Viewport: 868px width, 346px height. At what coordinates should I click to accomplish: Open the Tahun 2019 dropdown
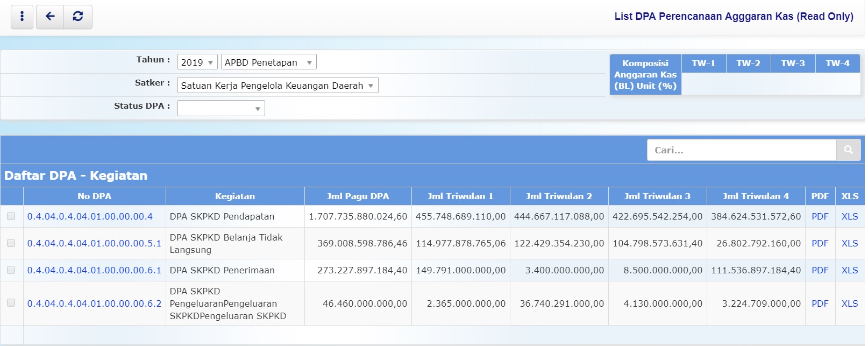pyautogui.click(x=197, y=62)
